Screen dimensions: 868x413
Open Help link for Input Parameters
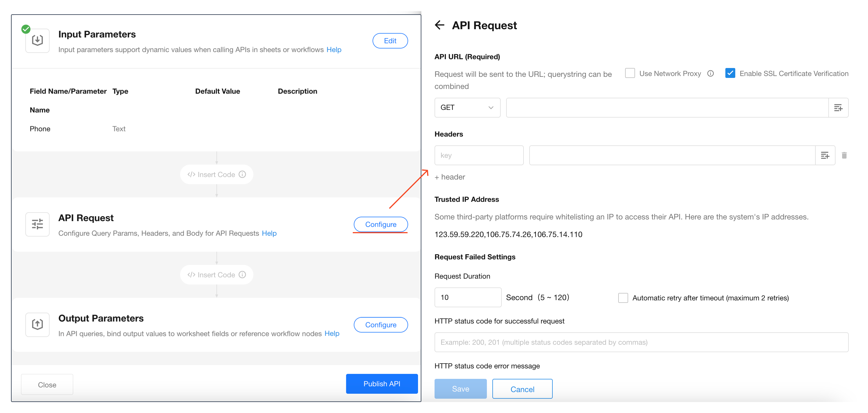(333, 50)
